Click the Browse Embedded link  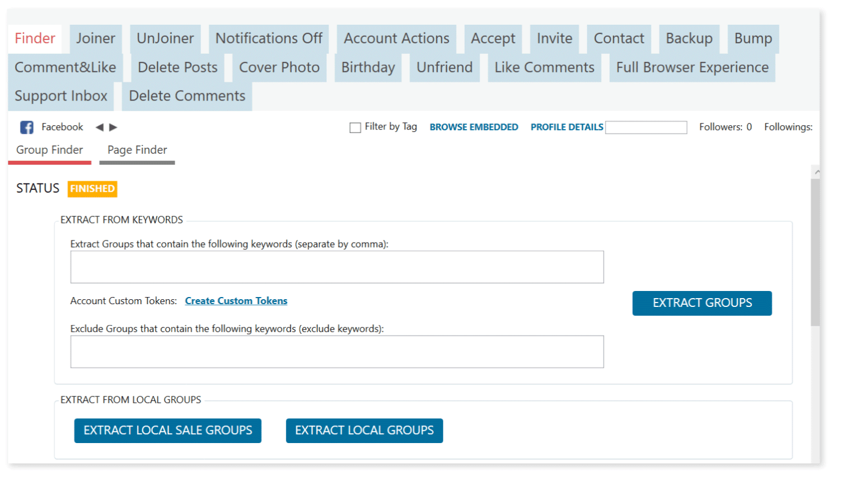pos(473,127)
